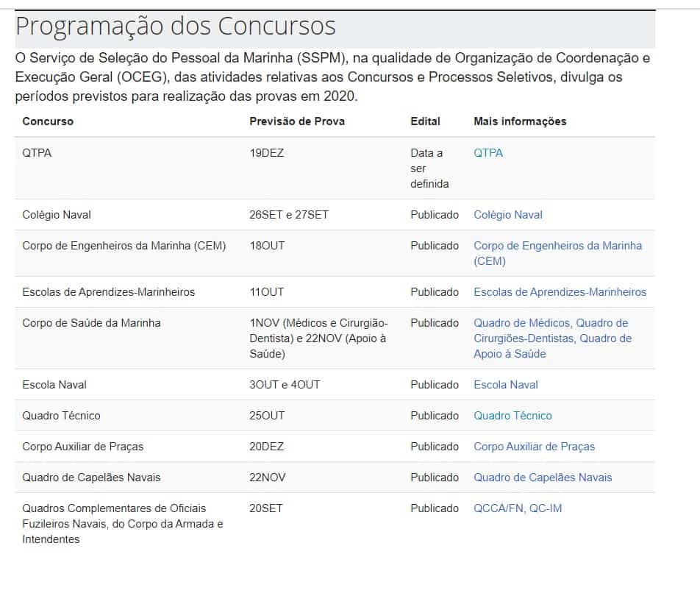Viewport: 700px width, 596px height.
Task: Select Publicado in the Colégio Naval row
Action: pos(435,214)
